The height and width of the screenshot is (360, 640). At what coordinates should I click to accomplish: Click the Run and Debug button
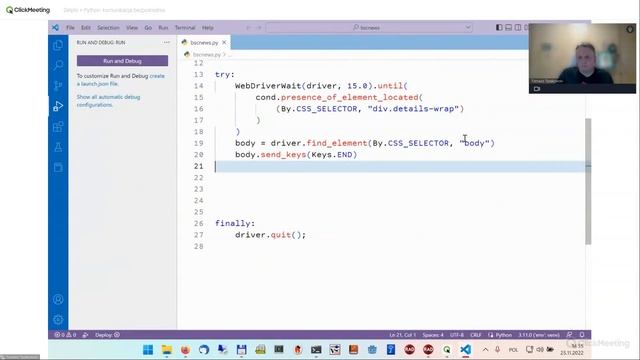(122, 61)
